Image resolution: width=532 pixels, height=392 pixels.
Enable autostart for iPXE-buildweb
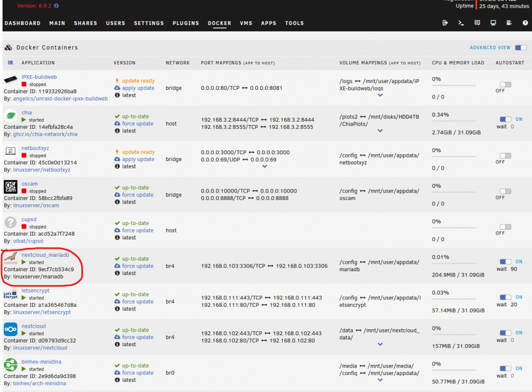505,84
